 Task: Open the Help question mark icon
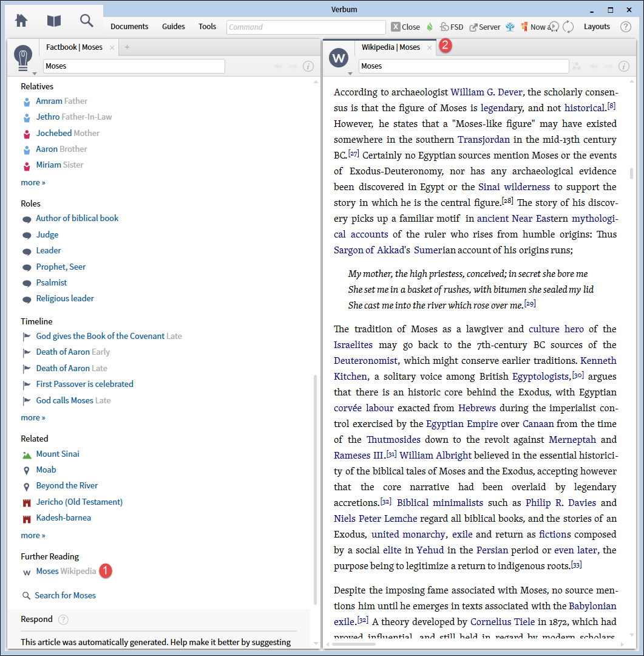pos(626,27)
